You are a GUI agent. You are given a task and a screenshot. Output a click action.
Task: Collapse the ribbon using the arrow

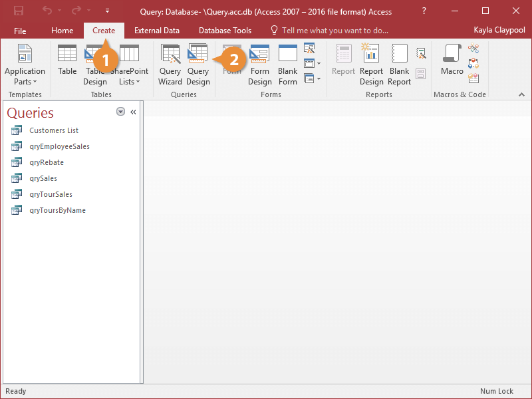pos(521,95)
